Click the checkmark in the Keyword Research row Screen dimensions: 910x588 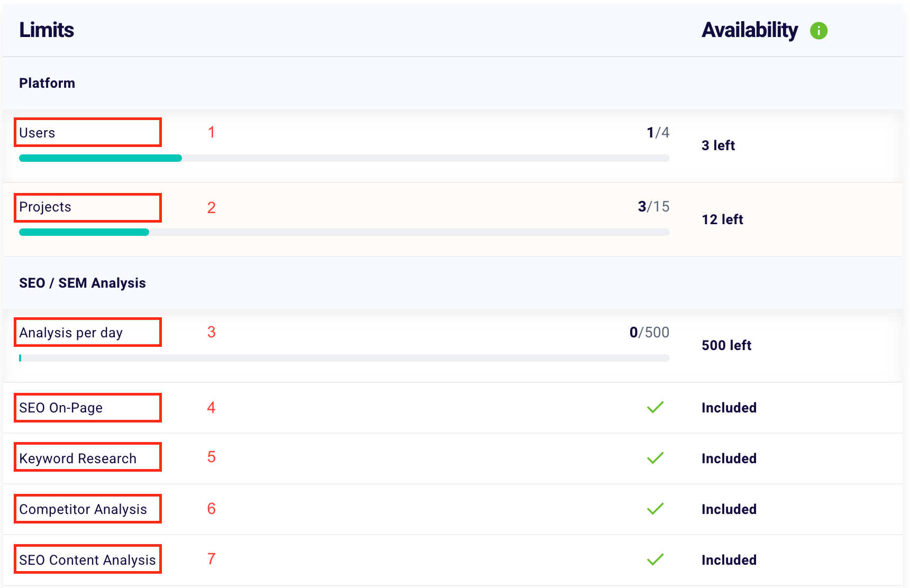click(655, 458)
